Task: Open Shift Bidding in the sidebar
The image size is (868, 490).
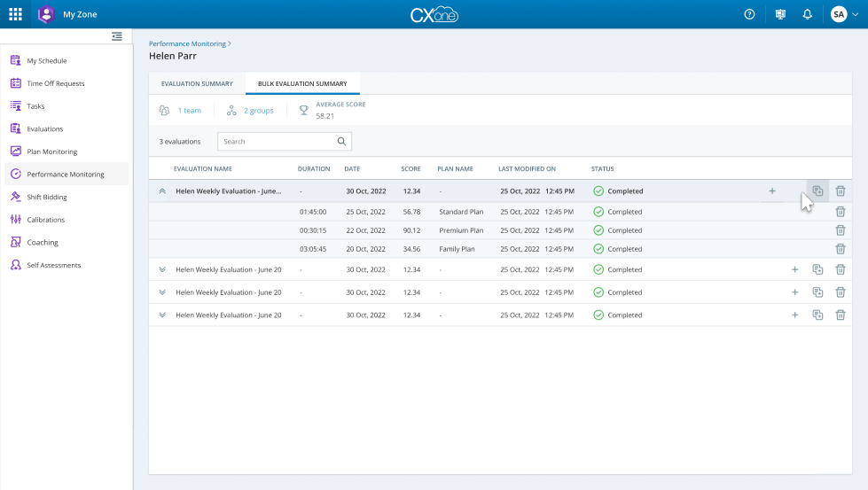Action: coord(47,197)
